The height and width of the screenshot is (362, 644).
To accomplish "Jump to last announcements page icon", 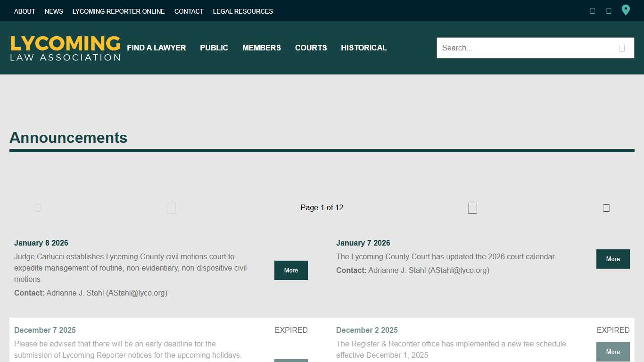I will 606,208.
